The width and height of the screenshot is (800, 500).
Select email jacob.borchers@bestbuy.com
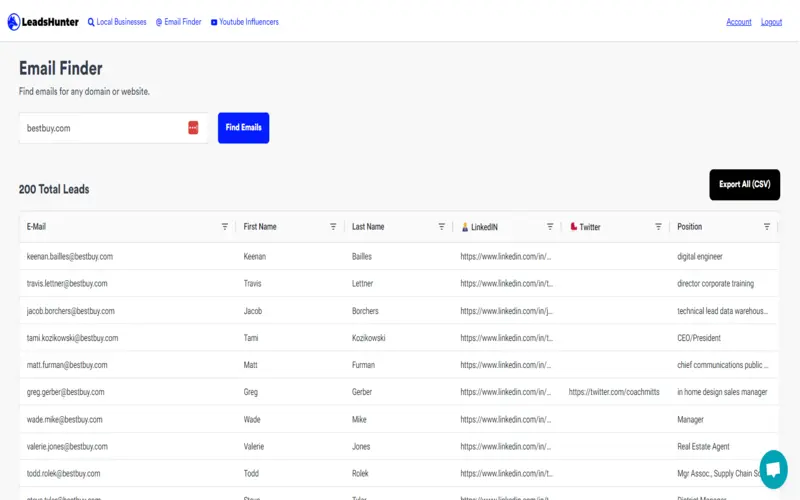(70, 311)
